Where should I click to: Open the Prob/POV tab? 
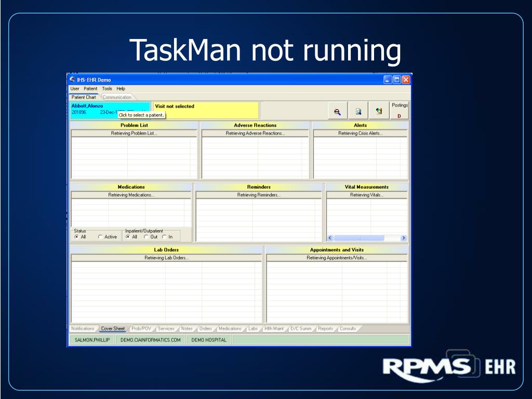click(x=141, y=328)
